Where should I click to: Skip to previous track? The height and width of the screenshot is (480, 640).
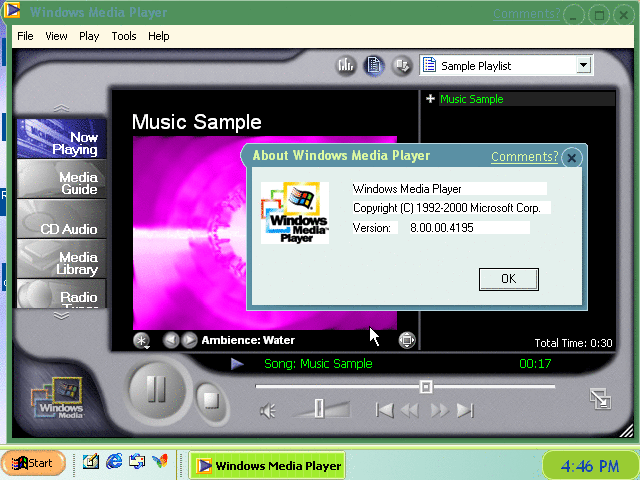point(384,410)
